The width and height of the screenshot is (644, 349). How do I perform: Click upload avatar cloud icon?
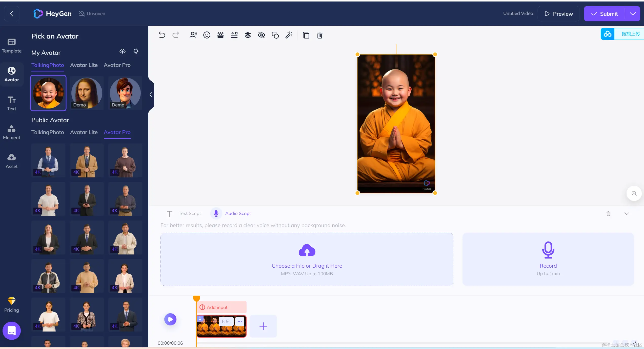click(x=123, y=51)
